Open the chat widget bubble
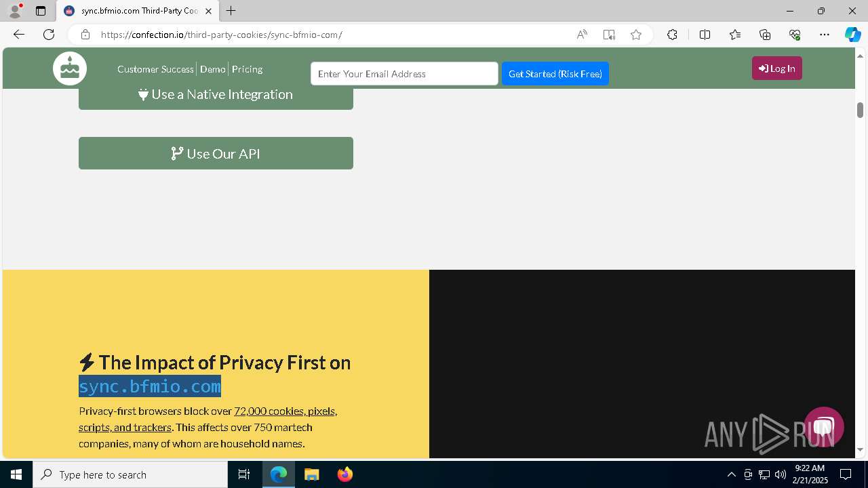868x488 pixels. [823, 427]
